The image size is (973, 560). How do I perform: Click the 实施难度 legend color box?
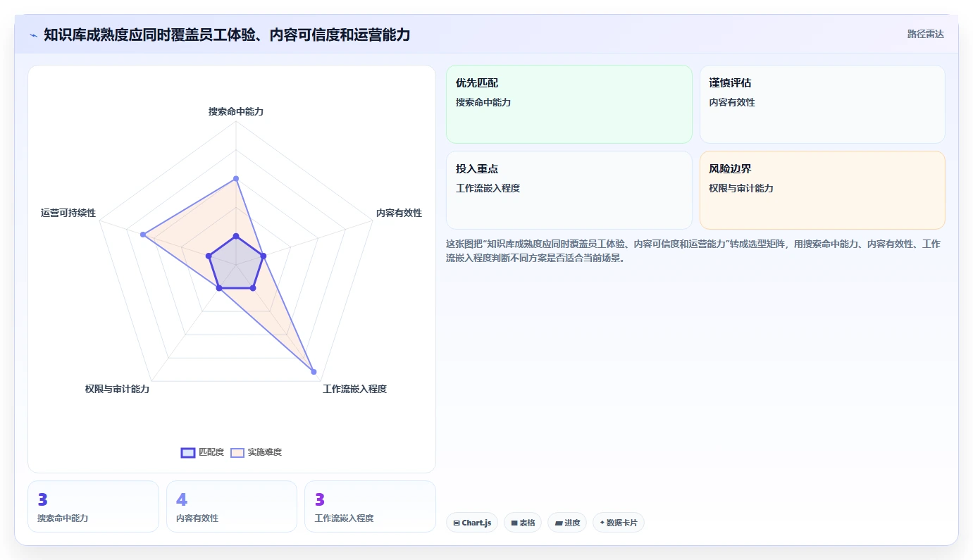(x=237, y=453)
